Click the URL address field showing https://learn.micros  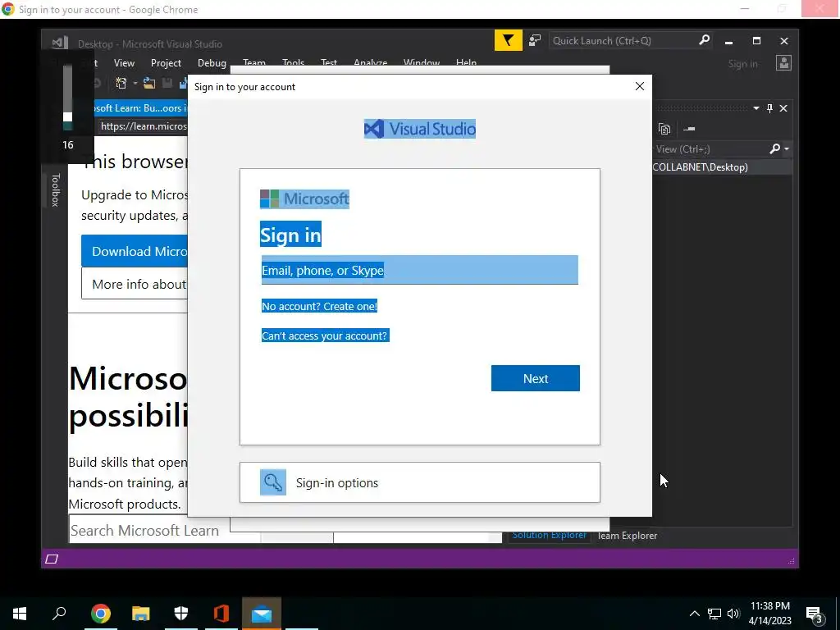(x=143, y=126)
